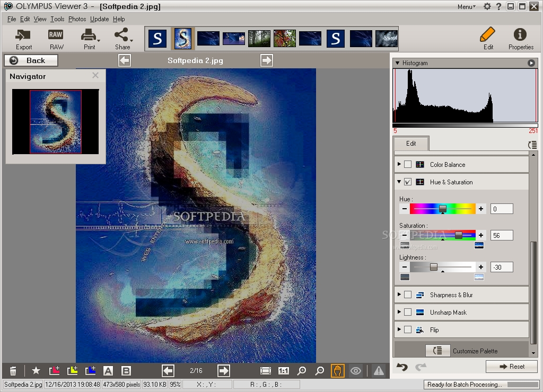Open the Update menu
543x392 pixels.
tap(99, 19)
